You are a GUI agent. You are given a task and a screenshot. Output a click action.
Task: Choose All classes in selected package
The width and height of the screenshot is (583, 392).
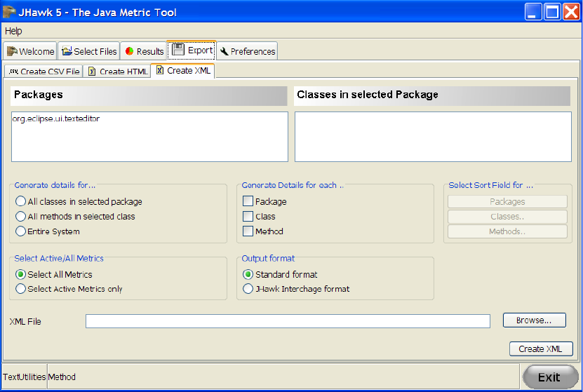[79, 201]
